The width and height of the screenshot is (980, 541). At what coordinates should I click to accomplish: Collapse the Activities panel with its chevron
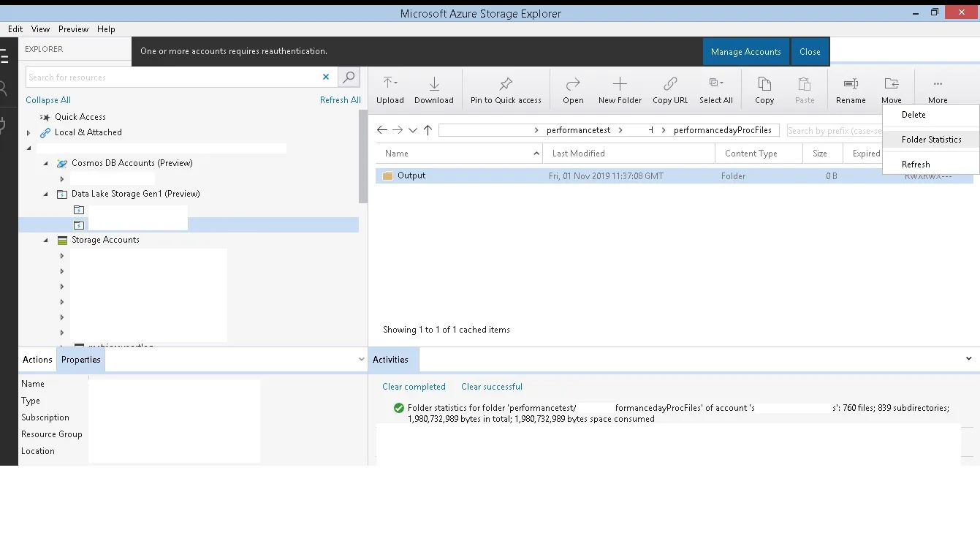969,359
